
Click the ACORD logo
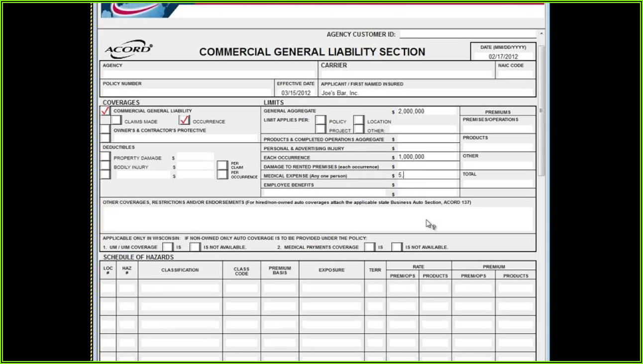128,50
